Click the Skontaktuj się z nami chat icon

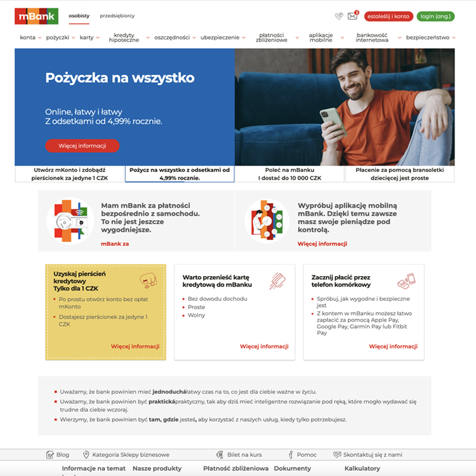pos(337,454)
